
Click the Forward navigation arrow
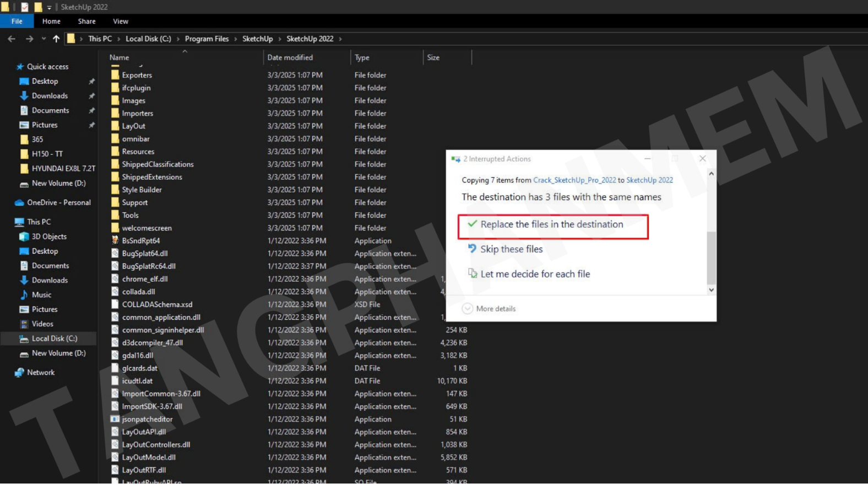coord(29,39)
